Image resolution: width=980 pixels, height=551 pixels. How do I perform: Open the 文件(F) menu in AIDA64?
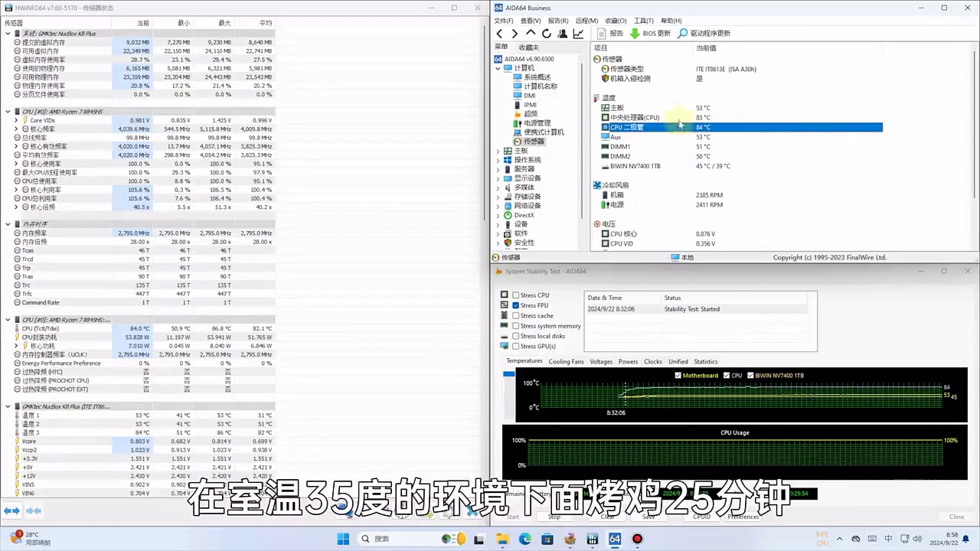(x=504, y=21)
